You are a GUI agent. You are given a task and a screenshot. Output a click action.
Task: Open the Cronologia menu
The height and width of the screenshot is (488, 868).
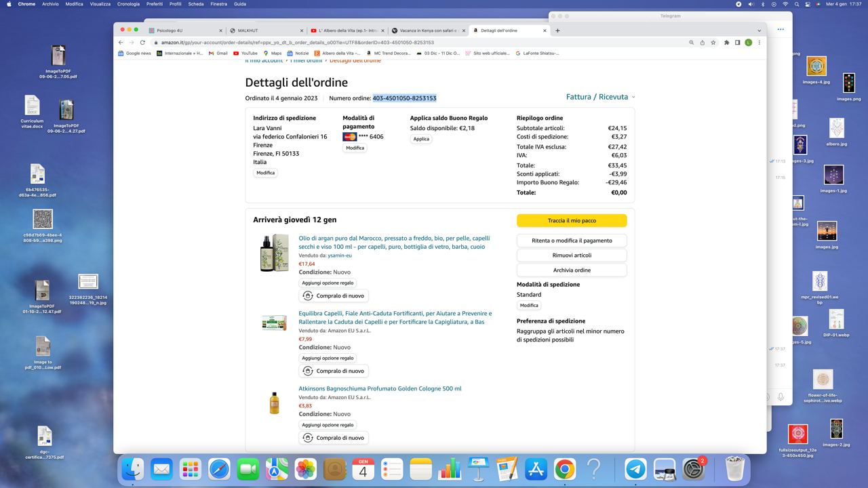pos(128,4)
